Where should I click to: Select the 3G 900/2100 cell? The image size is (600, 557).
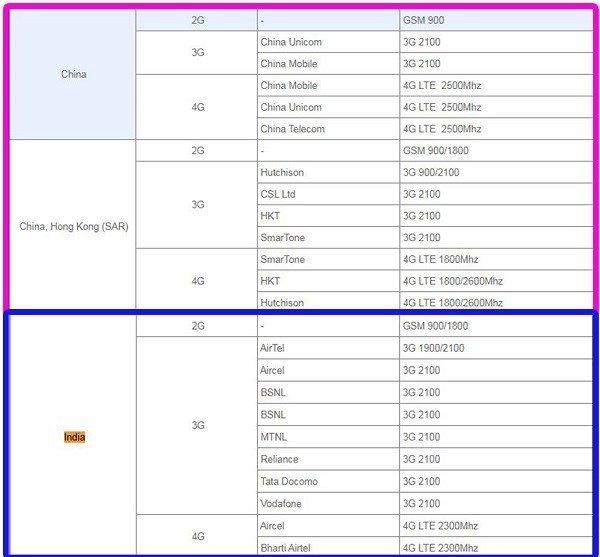point(496,172)
